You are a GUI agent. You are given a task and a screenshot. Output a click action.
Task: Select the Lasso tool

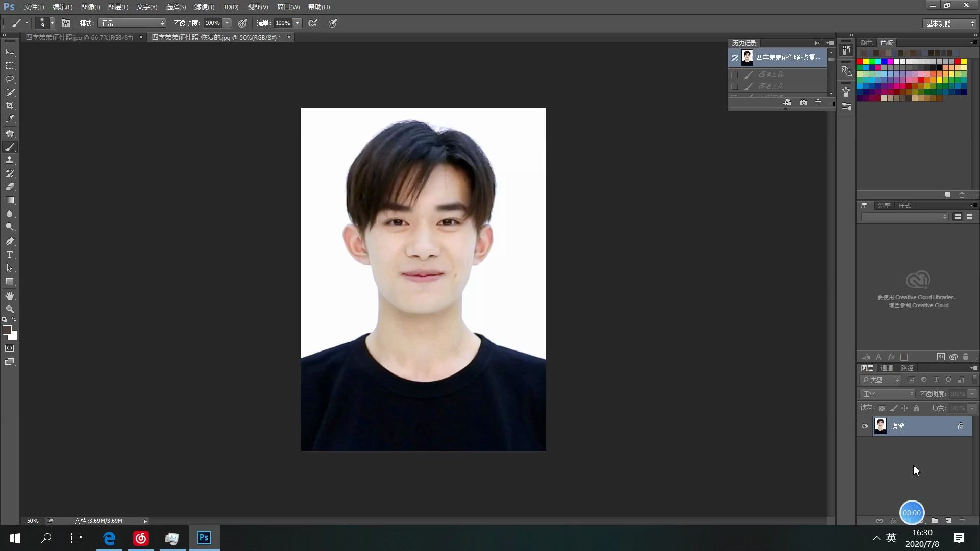click(10, 79)
